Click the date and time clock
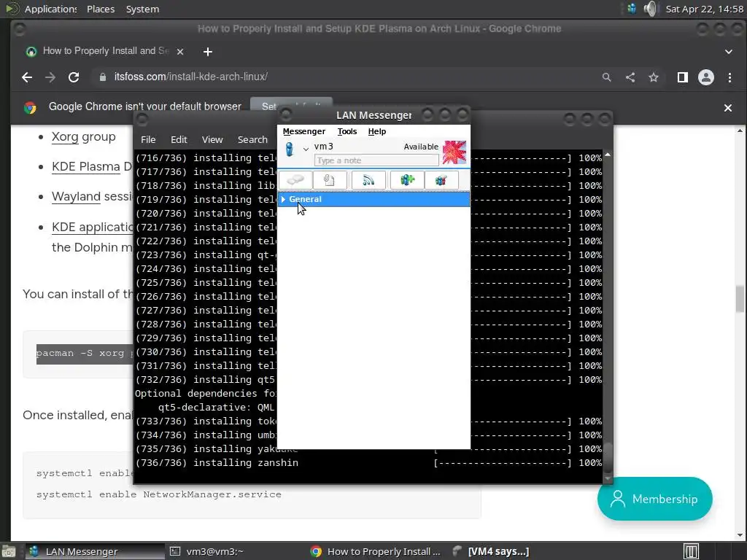This screenshot has width=747, height=560. (705, 9)
